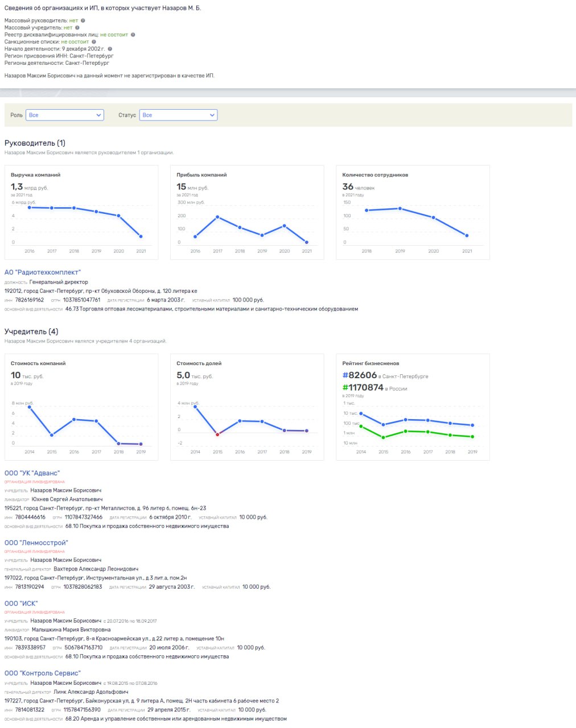Open АО "Радиотехкомплект" company link
The image size is (576, 728).
coord(43,272)
